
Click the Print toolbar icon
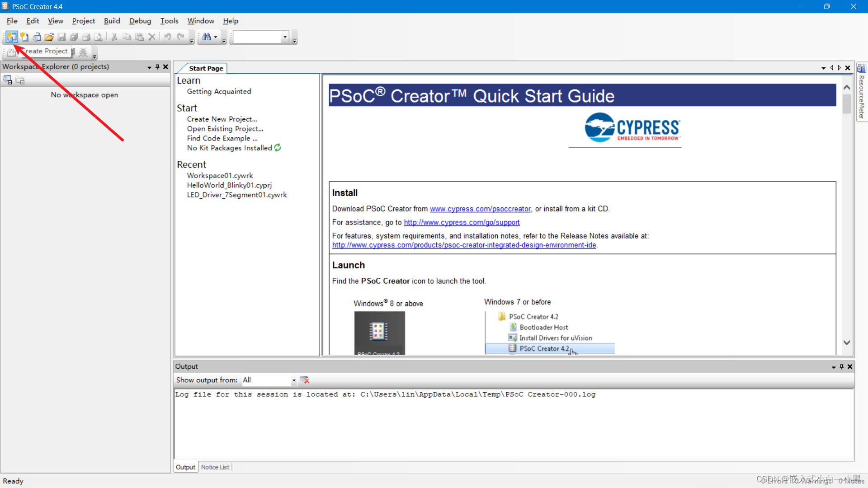86,37
